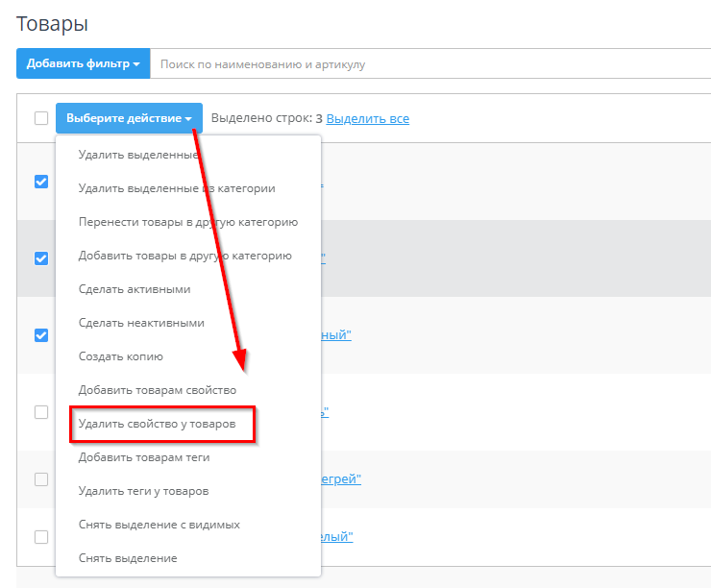Open the Добавить фильтр dropdown
The width and height of the screenshot is (711, 588).
(x=83, y=64)
